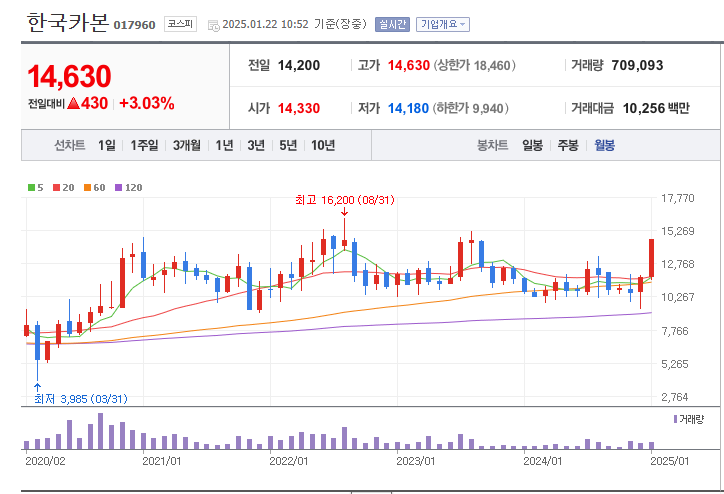Select the 주봉 weekly candle chart
Screen dimensions: 724x494
click(568, 145)
